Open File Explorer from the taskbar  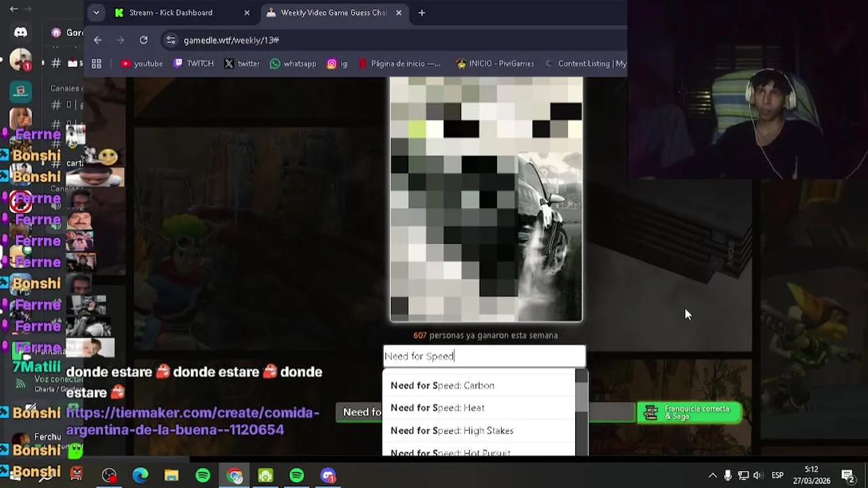click(172, 476)
